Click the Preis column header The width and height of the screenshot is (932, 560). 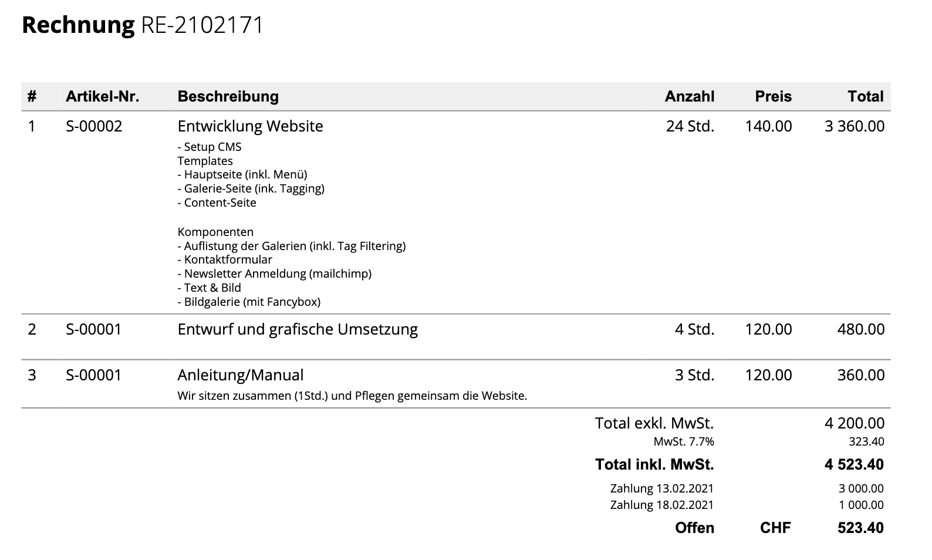coord(773,96)
